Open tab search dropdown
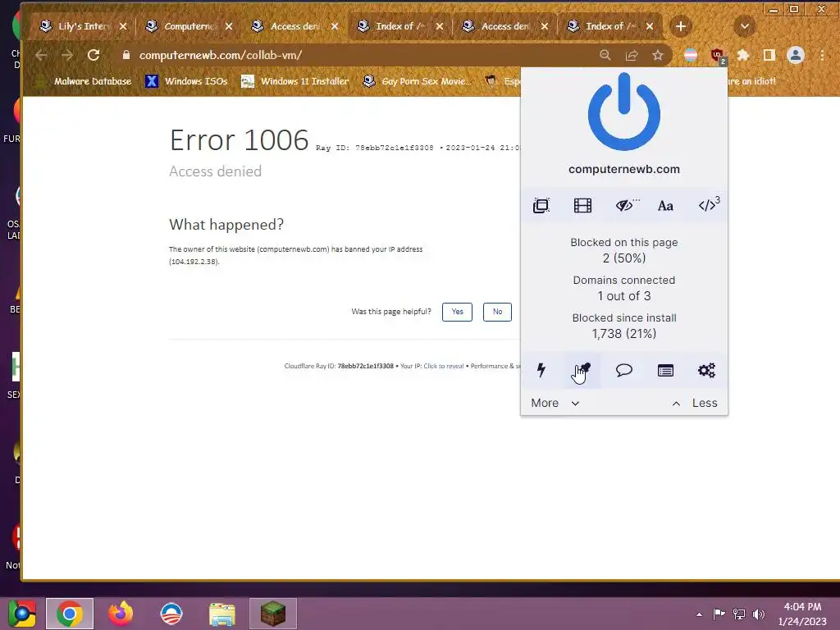This screenshot has width=840, height=630. click(x=744, y=26)
